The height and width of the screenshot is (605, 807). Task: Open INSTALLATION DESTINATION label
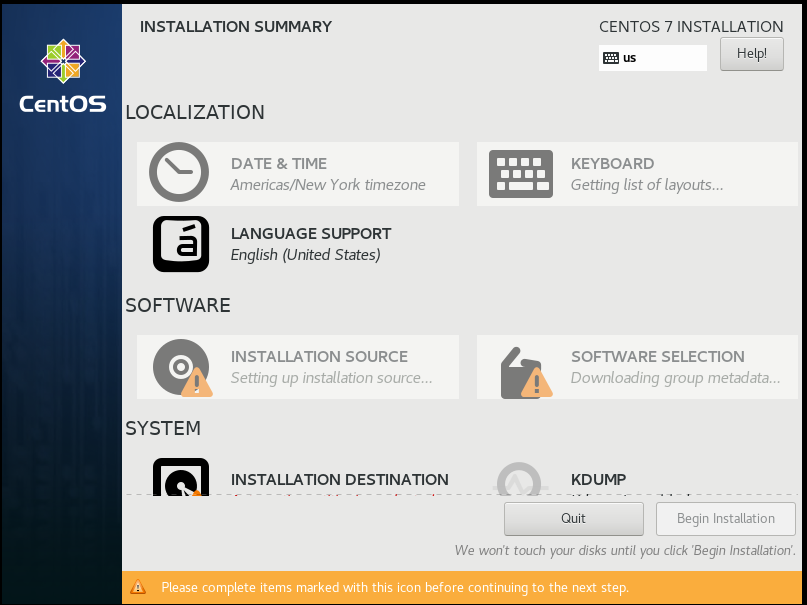click(x=340, y=479)
